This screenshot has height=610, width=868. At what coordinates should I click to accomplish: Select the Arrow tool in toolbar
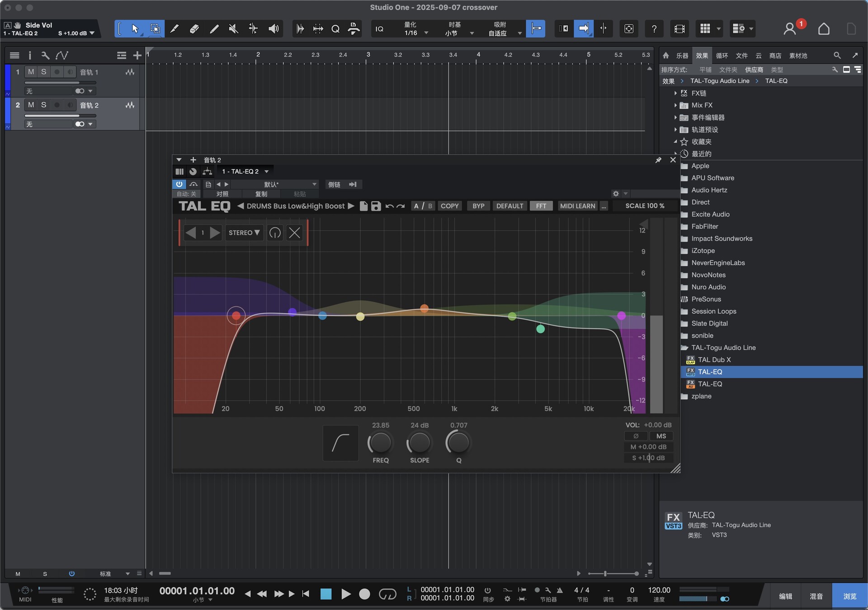point(135,29)
